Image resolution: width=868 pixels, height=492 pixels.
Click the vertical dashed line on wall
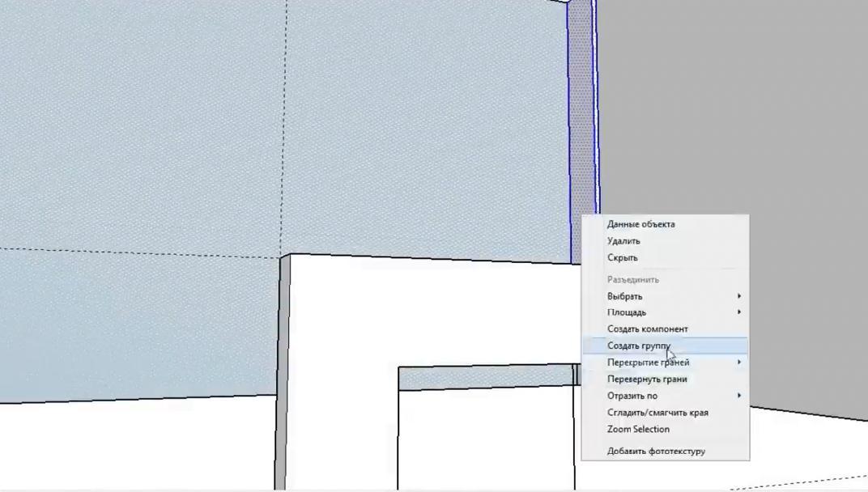point(285,121)
